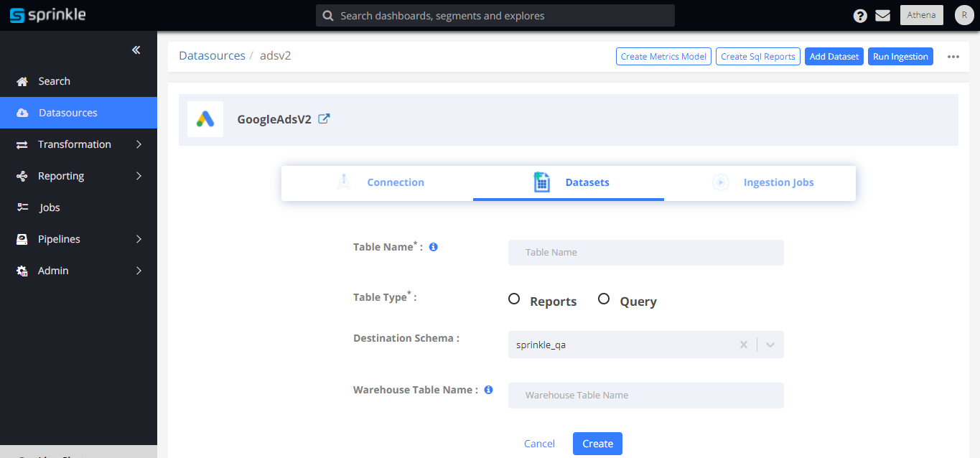Open the Destination Schema dropdown arrow
Viewport: 980px width, 458px height.
click(x=770, y=345)
